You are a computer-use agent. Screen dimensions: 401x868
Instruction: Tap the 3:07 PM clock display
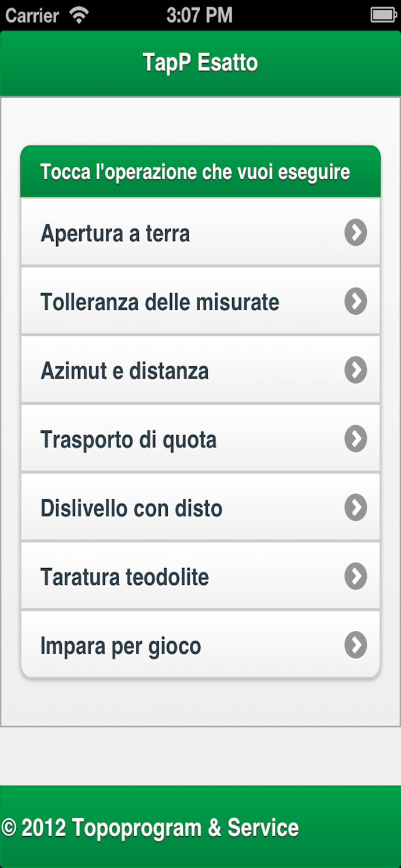pyautogui.click(x=200, y=14)
